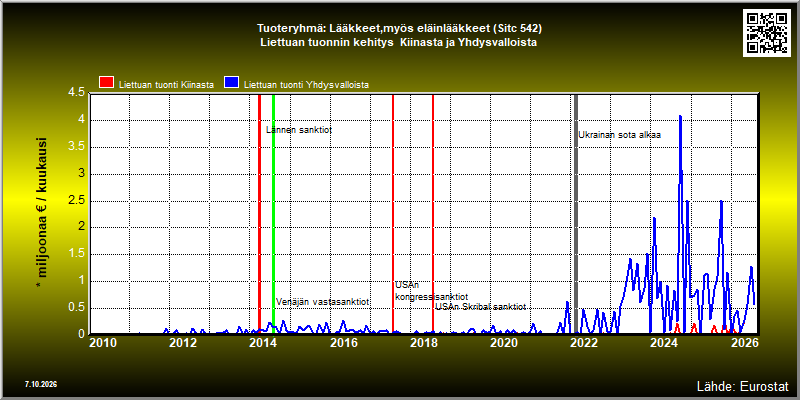Click x-axis year label 2016

coord(343,343)
